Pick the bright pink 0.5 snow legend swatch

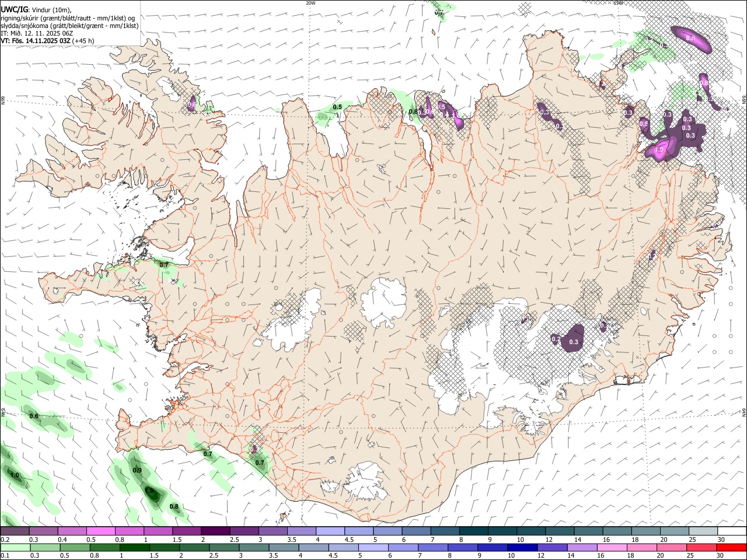click(x=100, y=531)
